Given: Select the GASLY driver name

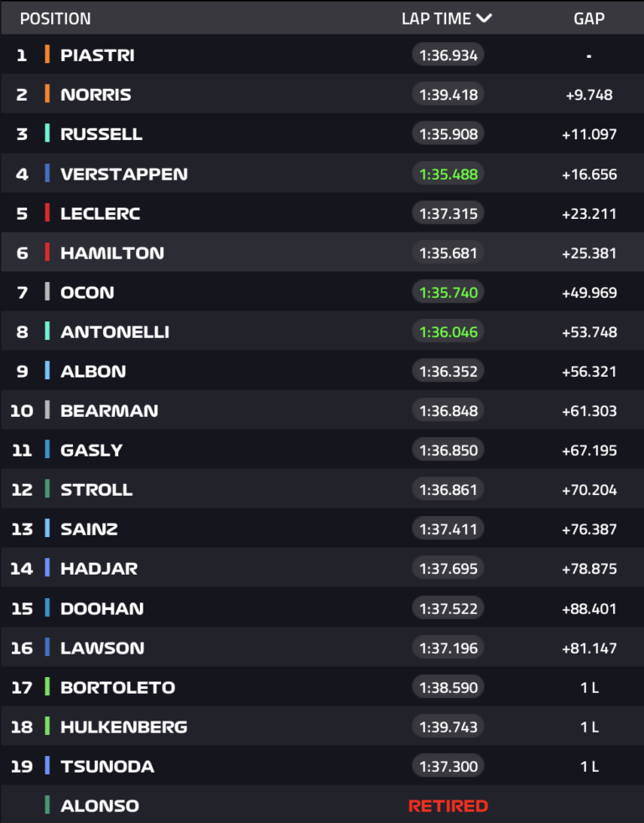Looking at the screenshot, I should (91, 451).
